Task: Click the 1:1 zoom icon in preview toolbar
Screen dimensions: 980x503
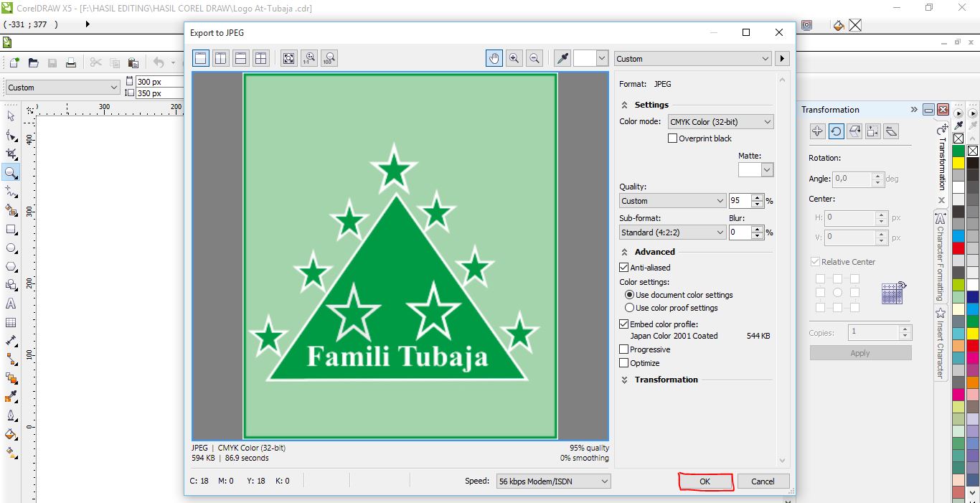Action: [x=308, y=58]
